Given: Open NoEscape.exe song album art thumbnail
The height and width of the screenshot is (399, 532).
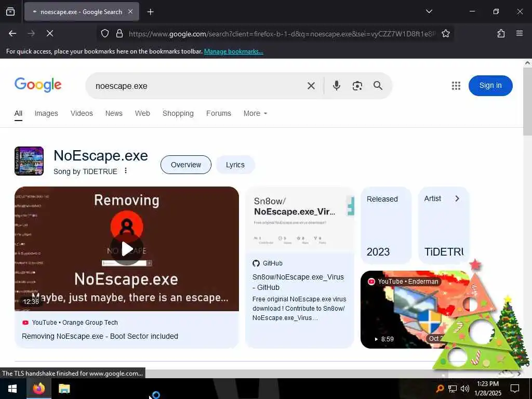Looking at the screenshot, I should pos(29,161).
